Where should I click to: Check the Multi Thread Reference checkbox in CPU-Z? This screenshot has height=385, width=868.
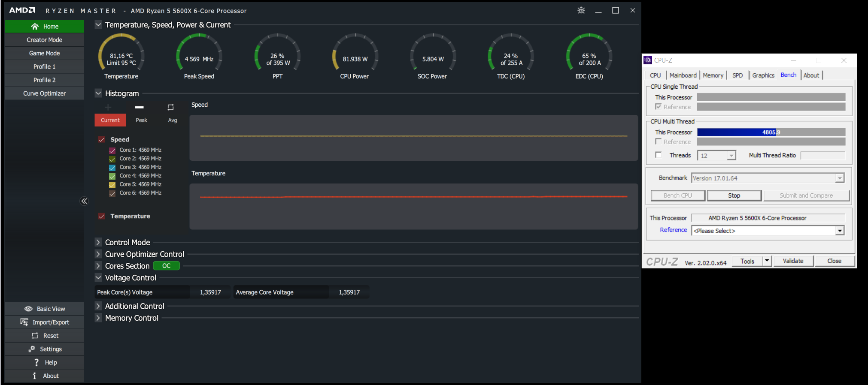(x=658, y=141)
